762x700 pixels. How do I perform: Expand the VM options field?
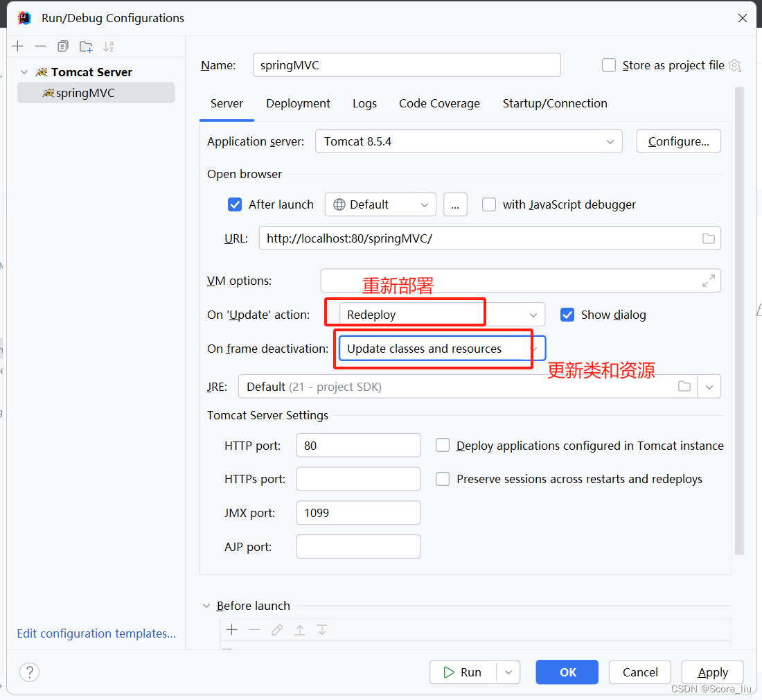(x=709, y=281)
